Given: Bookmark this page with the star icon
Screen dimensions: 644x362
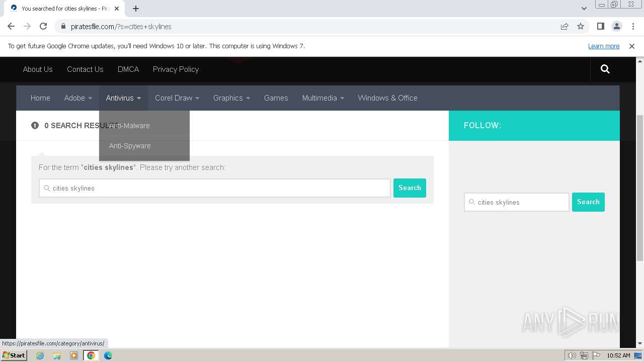Looking at the screenshot, I should point(581,26).
